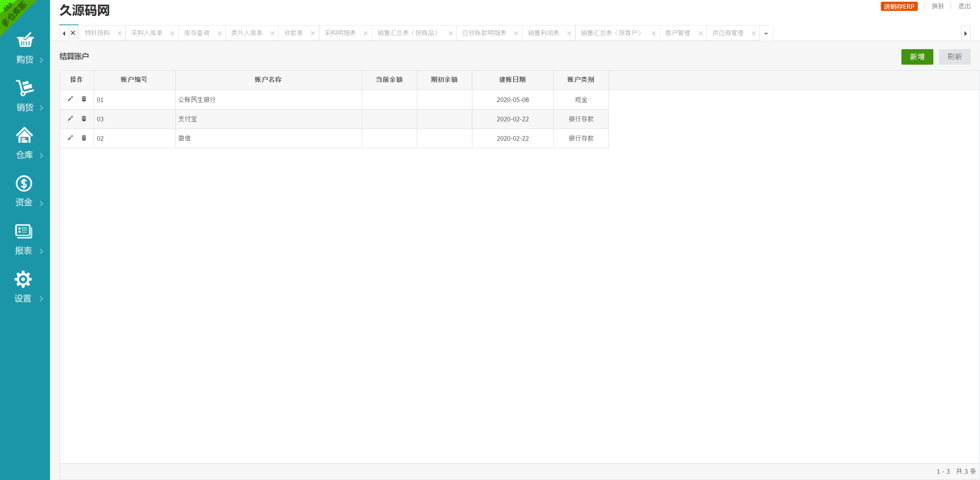Click the purchase basket icon in sidebar
This screenshot has height=480, width=980.
25,40
